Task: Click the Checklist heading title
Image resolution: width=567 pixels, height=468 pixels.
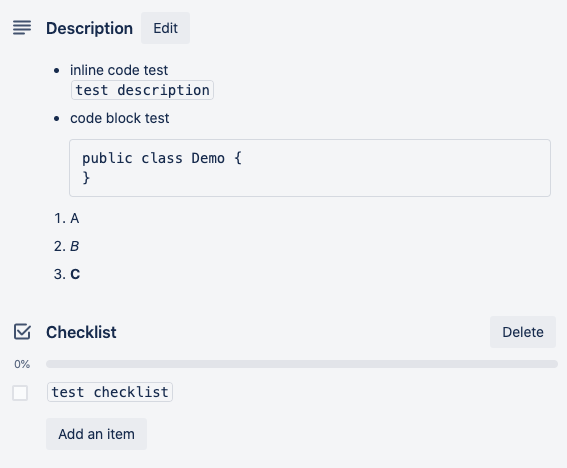Action: [81, 332]
